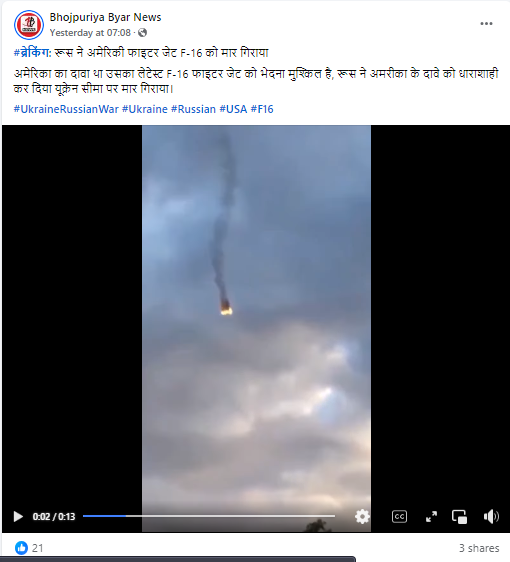View the 3 shares list
Viewport: 510px width, 562px height.
coord(479,548)
